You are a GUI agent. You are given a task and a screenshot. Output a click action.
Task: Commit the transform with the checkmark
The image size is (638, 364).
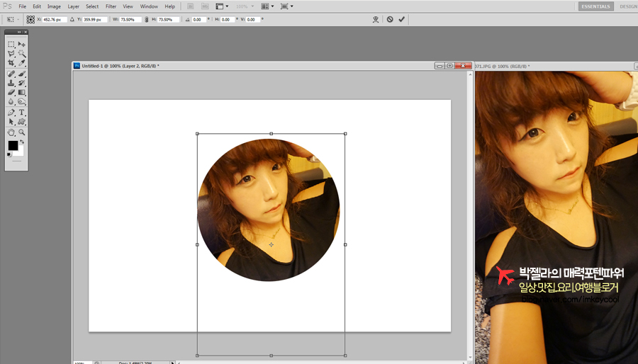402,19
